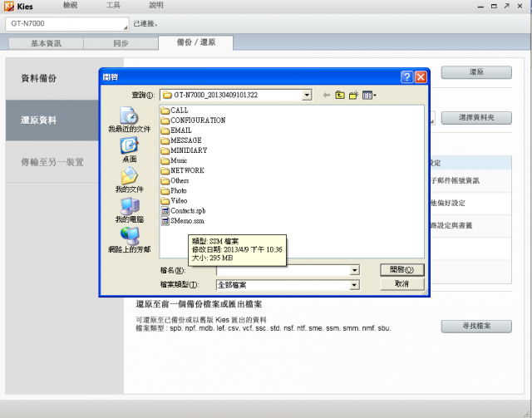The image size is (532, 418).
Task: Create a new folder in the dialog
Action: pos(353,95)
